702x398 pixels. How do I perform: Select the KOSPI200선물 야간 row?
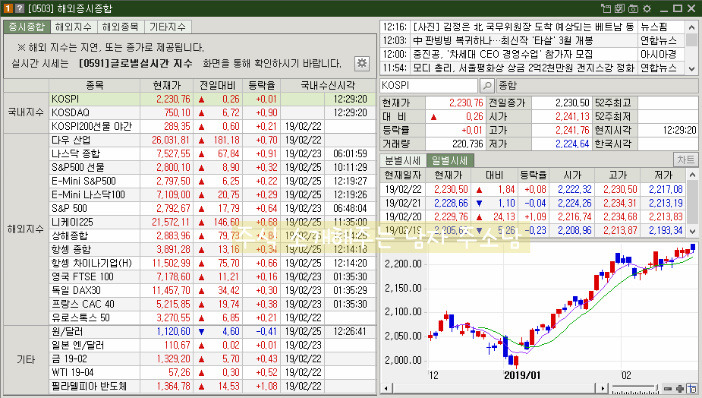pos(212,126)
